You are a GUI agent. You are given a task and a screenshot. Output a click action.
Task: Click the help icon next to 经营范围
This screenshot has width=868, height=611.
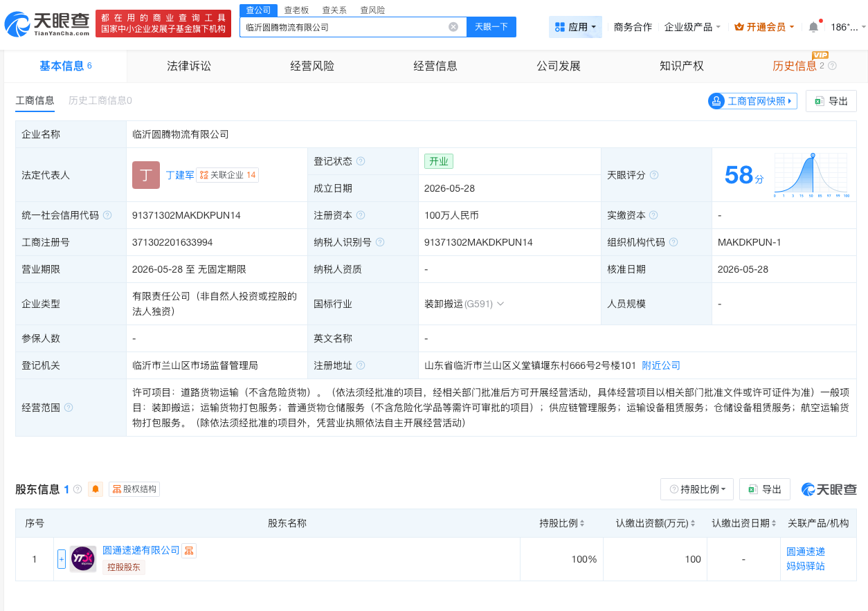click(69, 408)
